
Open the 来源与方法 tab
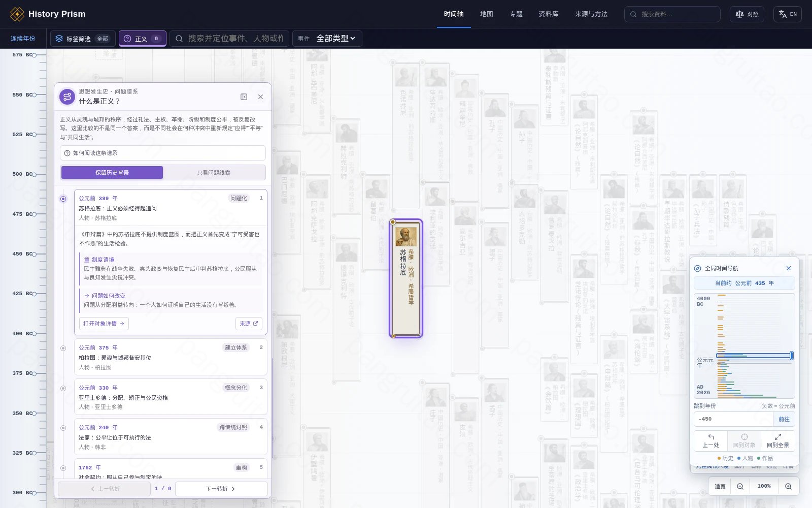(x=591, y=14)
